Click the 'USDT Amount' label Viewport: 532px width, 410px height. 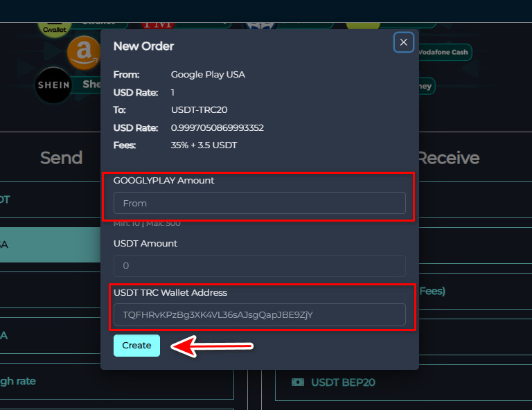pyautogui.click(x=145, y=244)
